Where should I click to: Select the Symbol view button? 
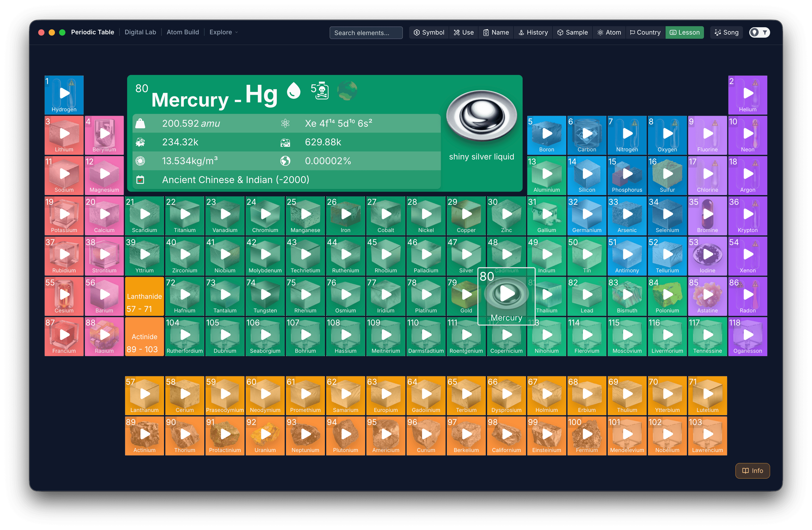(429, 32)
